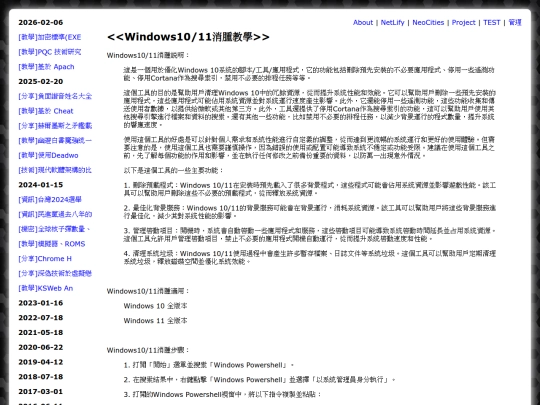The height and width of the screenshot is (405, 540).
Task: Expand the 2019-04-12 date group
Action: [x=41, y=362]
